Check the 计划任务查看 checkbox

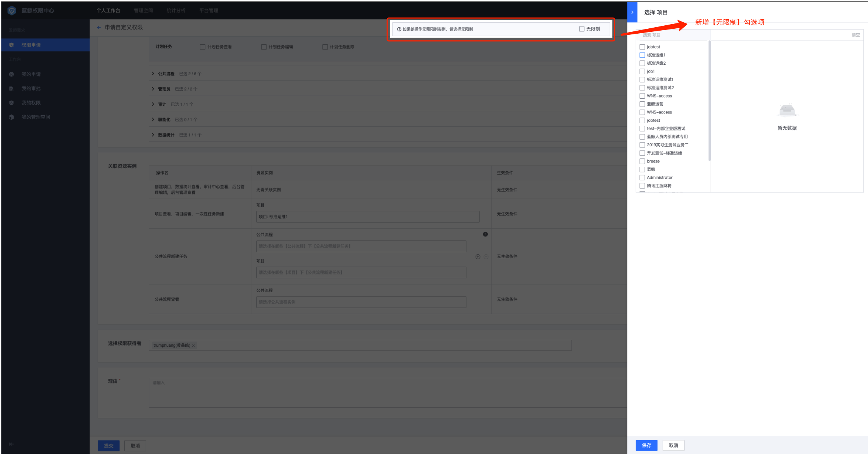pos(203,47)
